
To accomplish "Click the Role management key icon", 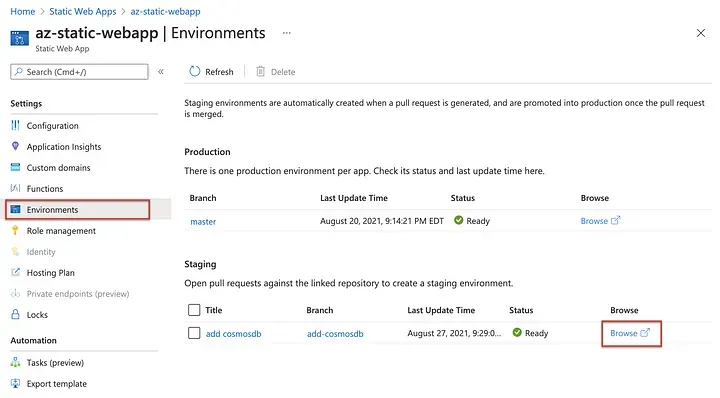I will tap(16, 230).
